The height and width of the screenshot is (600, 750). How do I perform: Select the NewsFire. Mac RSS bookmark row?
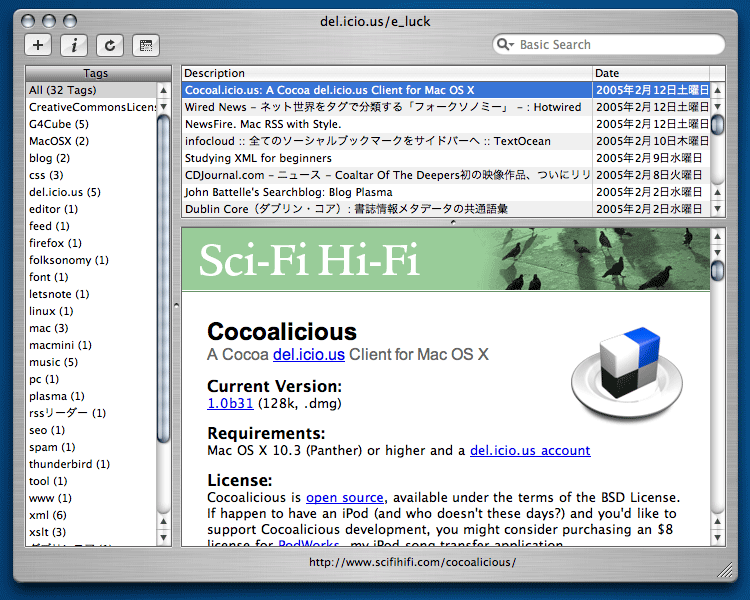tap(386, 124)
